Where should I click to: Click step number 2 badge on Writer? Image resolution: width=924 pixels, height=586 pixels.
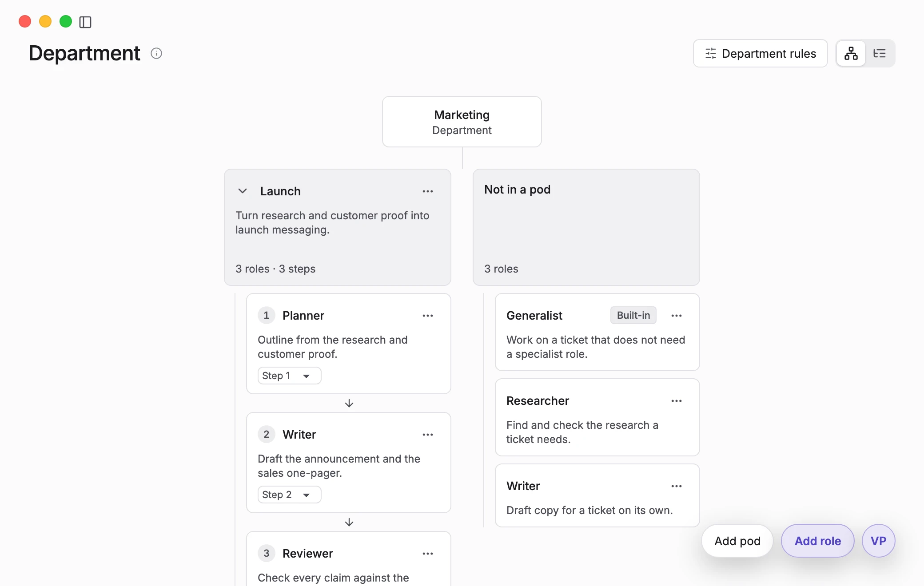[x=266, y=434]
